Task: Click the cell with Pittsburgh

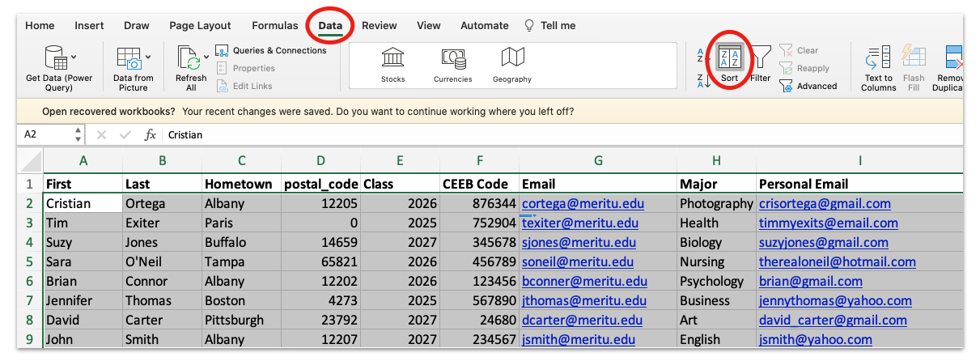Action: [x=242, y=320]
